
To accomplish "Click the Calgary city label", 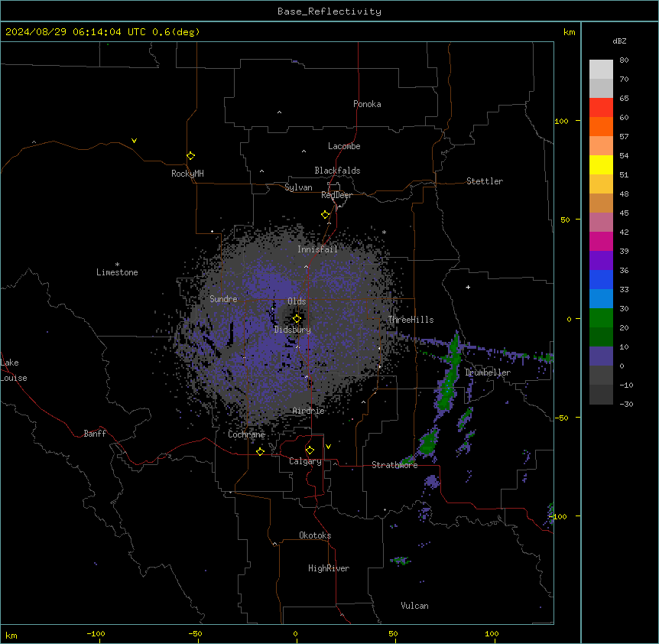I will (306, 461).
